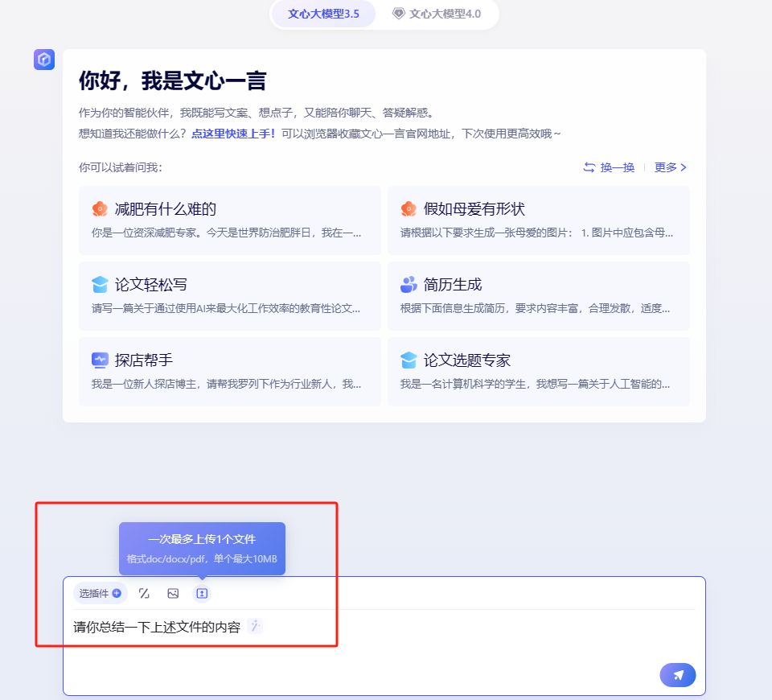Open the 点这里快速上手 link
Viewport: 772px width, 700px height.
(233, 134)
